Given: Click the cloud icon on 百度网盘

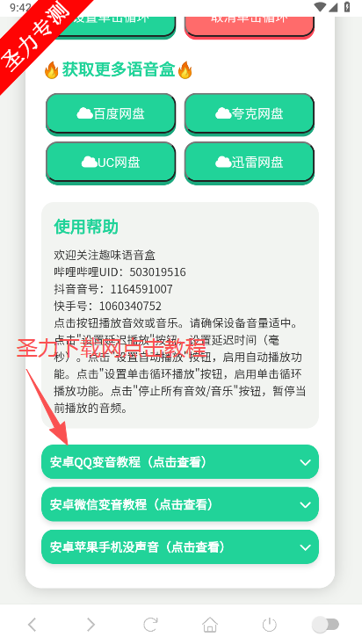Looking at the screenshot, I should (x=84, y=113).
